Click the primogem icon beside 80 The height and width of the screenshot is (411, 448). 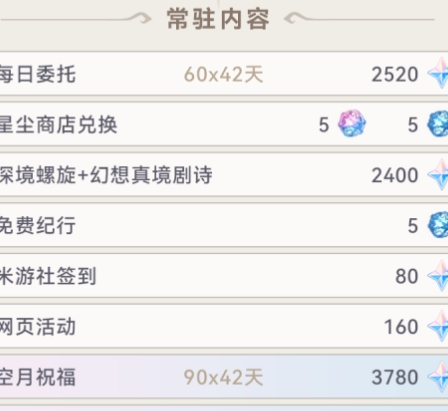point(438,276)
